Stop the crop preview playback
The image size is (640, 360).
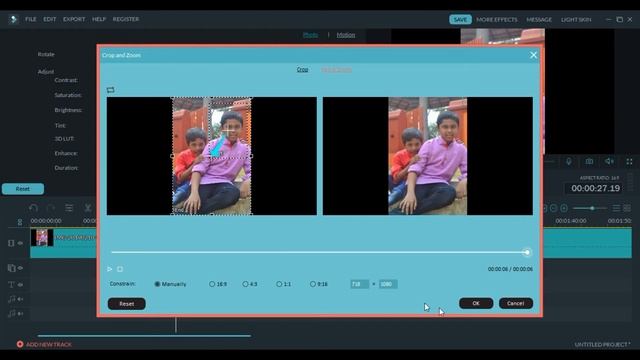120,269
